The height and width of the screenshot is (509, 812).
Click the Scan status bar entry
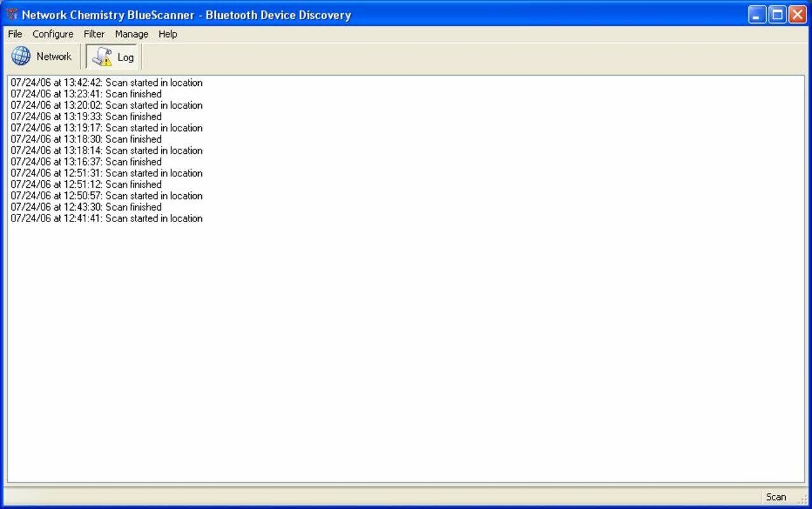[776, 497]
